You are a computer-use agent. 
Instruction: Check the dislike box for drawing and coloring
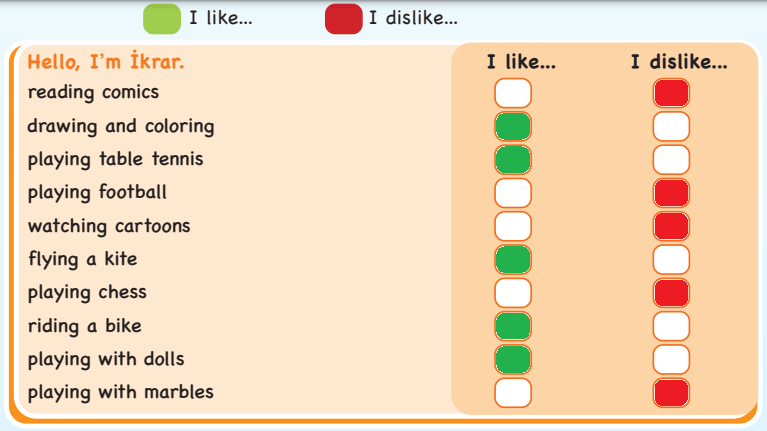coord(671,127)
